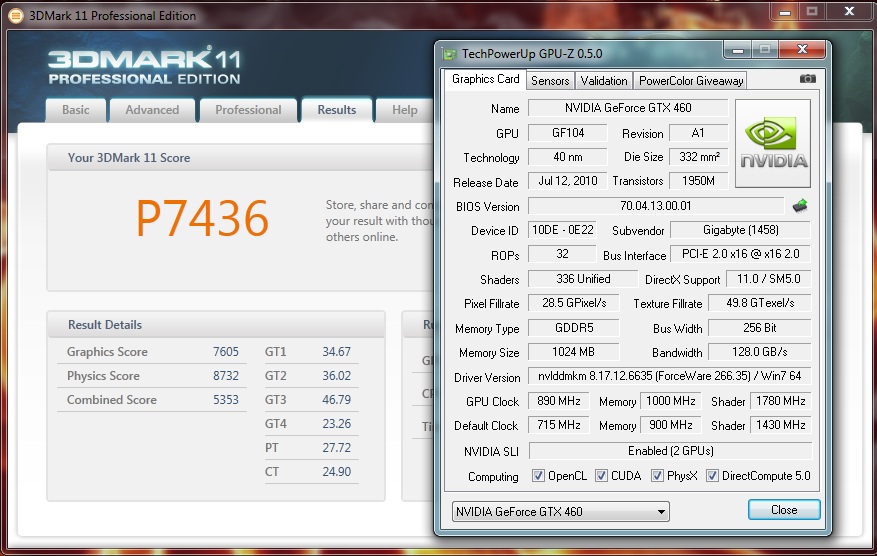This screenshot has width=877, height=556.
Task: Close the GPU-Z window with X
Action: [802, 49]
